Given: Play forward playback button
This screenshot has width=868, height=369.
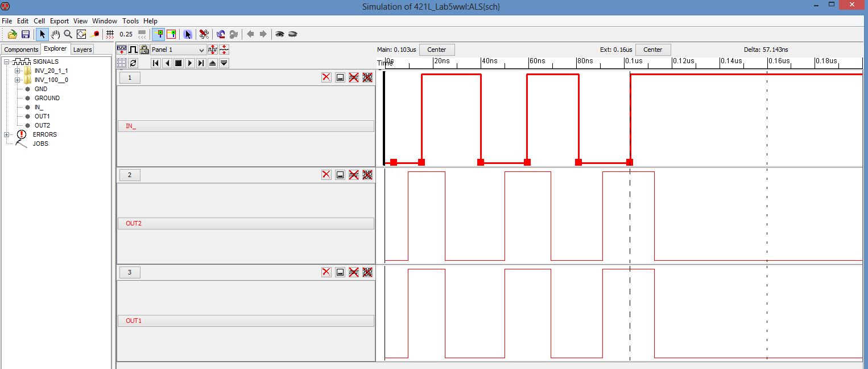Looking at the screenshot, I should 190,63.
